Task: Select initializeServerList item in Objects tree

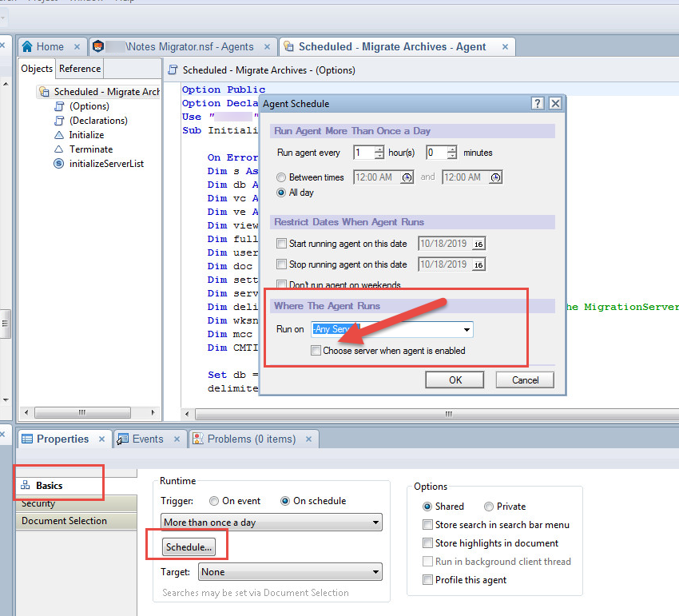Action: pos(105,164)
